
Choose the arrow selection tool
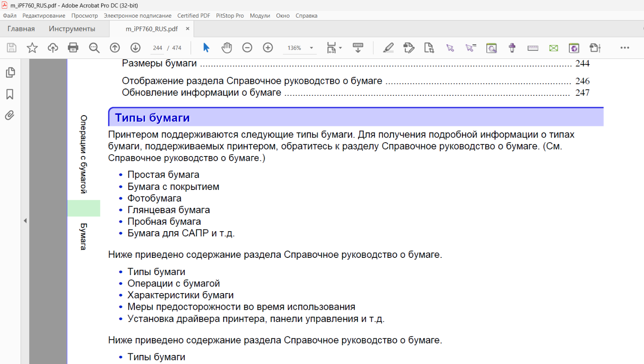coord(206,48)
